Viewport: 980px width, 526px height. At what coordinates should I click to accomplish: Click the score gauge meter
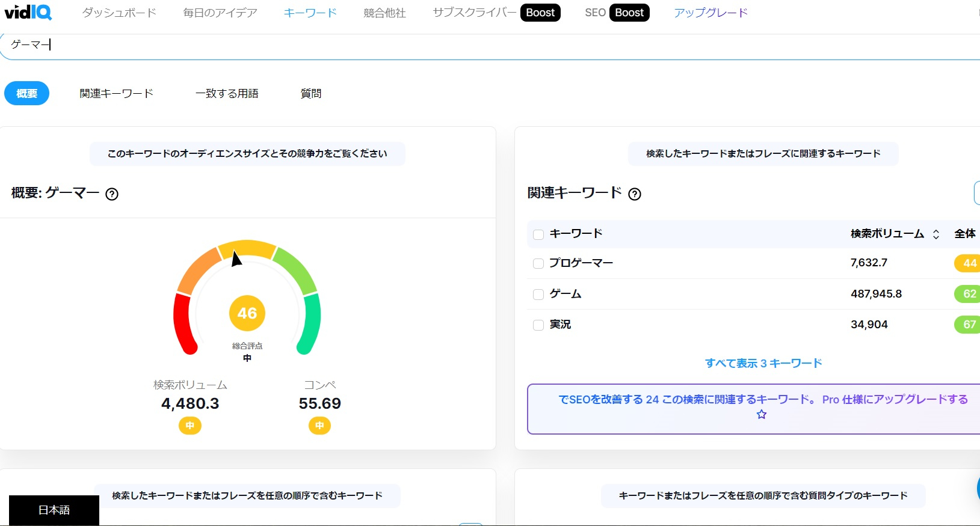(x=247, y=298)
